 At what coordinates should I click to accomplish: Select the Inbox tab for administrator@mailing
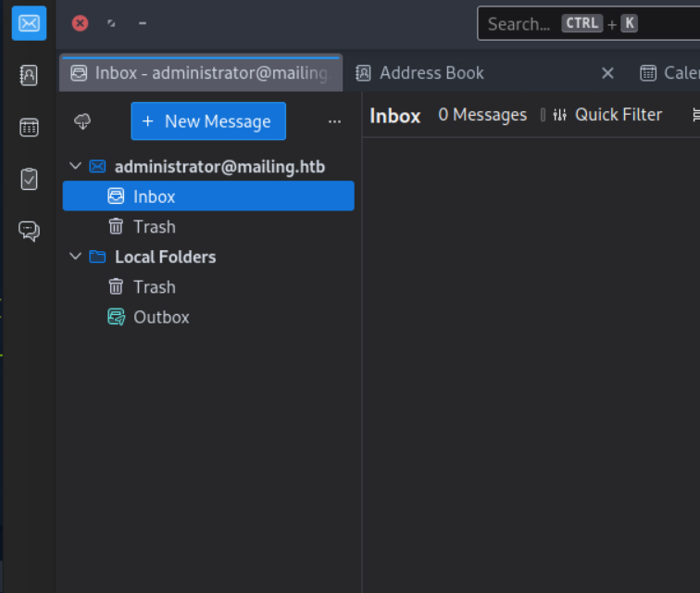(200, 73)
